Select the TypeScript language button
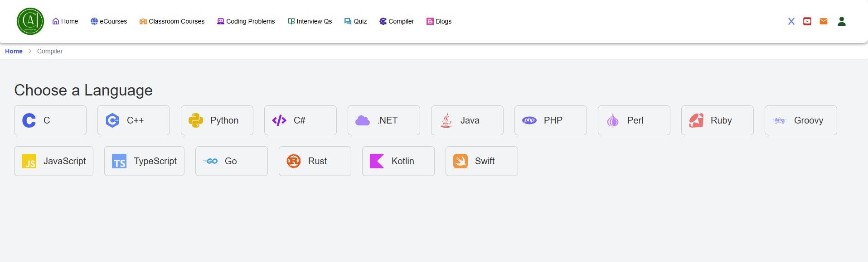The height and width of the screenshot is (262, 868). click(144, 161)
